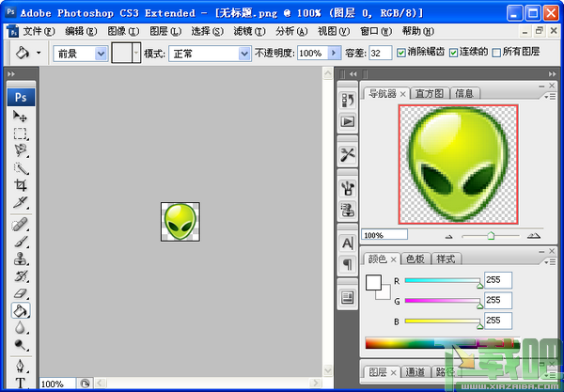Select the Brush tool
This screenshot has height=392, width=564.
click(20, 242)
